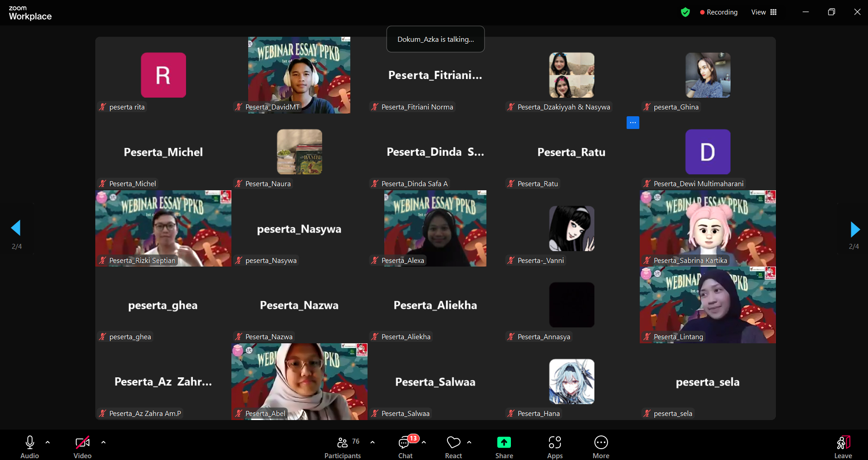Expand the React options caret
Viewport: 868px width, 460px height.
[469, 442]
